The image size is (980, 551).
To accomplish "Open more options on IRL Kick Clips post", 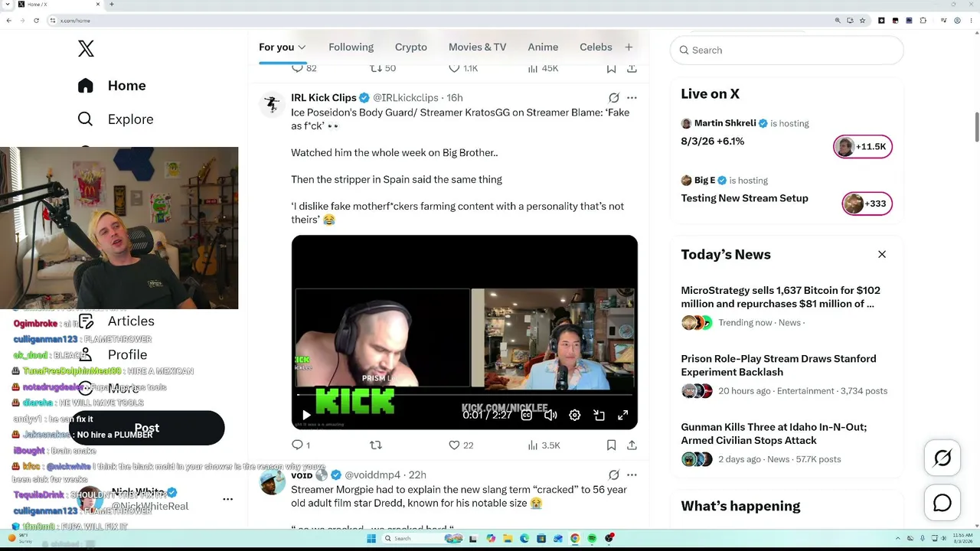I will coord(632,98).
